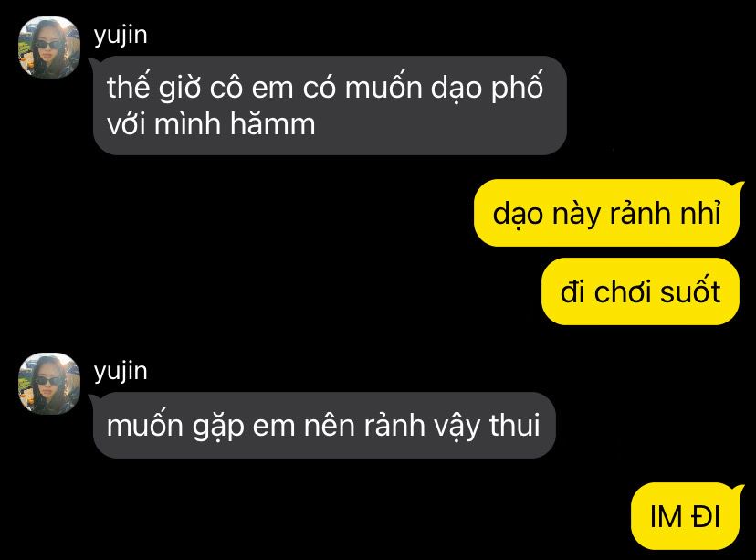
Task: Click the word "dạo" in "dạo này rảnh nhỉ"
Action: pos(519,214)
